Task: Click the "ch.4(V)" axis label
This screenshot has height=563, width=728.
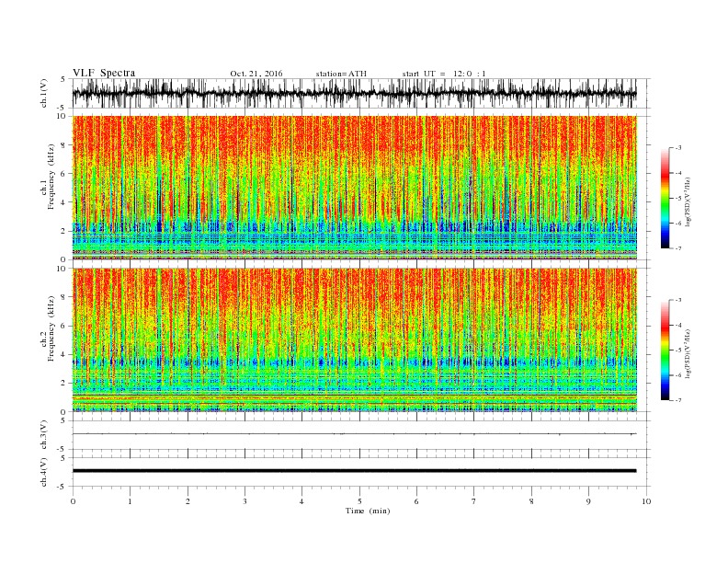Action: 44,472
